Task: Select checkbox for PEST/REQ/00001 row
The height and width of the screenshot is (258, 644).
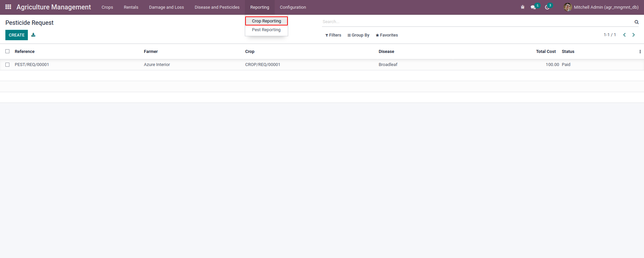Action: point(7,65)
